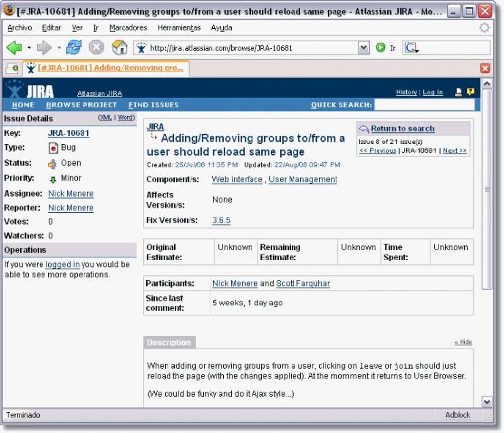Open the Ver menu

[77, 28]
